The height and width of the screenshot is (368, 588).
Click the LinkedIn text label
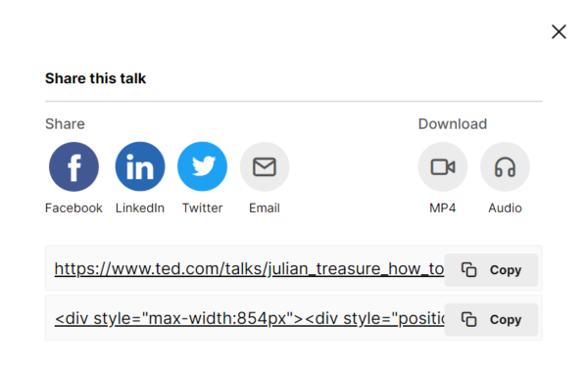(x=140, y=207)
